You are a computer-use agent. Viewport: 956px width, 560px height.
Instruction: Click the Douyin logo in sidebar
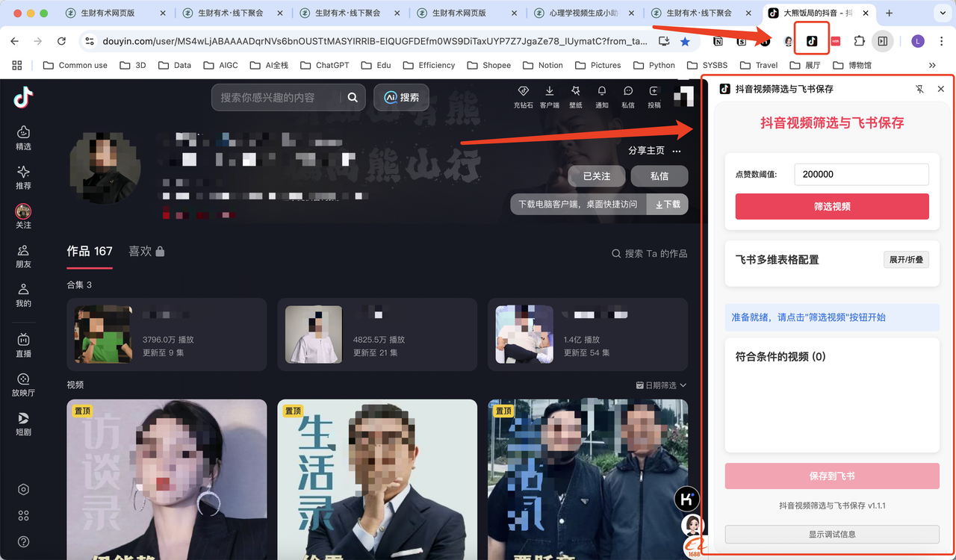tap(23, 97)
